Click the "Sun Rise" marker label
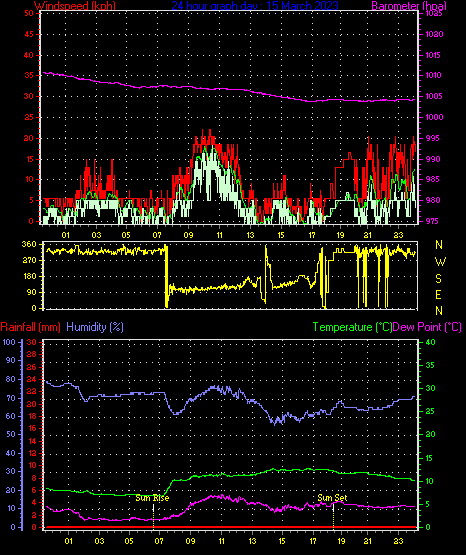466x555 pixels. pyautogui.click(x=152, y=498)
